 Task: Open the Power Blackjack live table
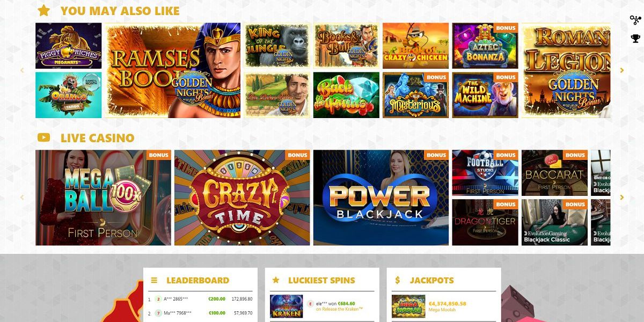coord(381,197)
